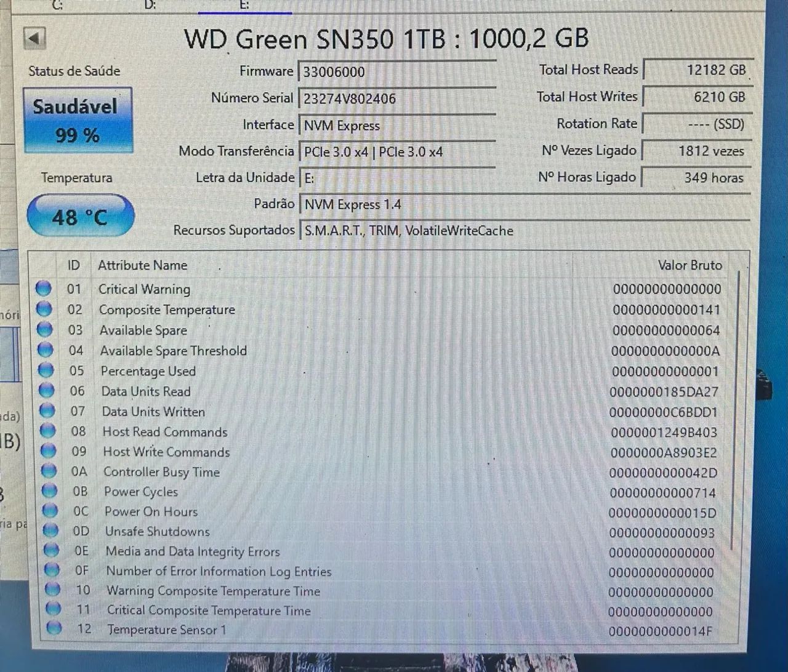
Task: Click the Firmware field 33006000
Action: pyautogui.click(x=397, y=71)
